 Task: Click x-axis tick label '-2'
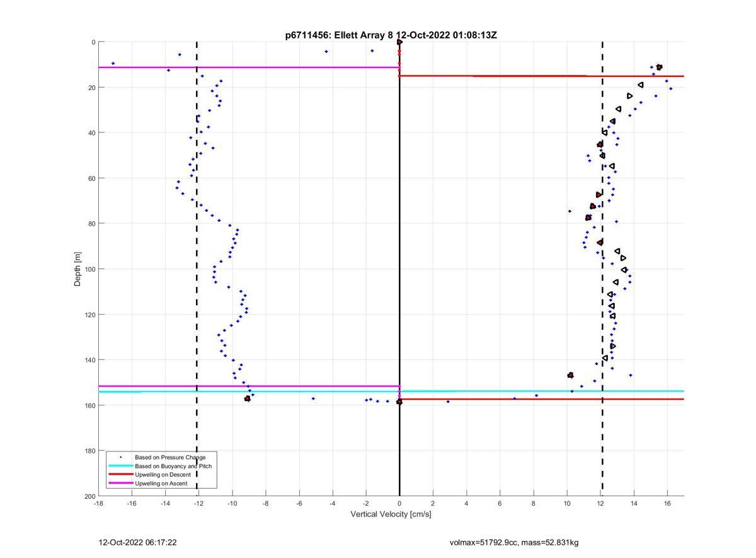click(x=366, y=503)
